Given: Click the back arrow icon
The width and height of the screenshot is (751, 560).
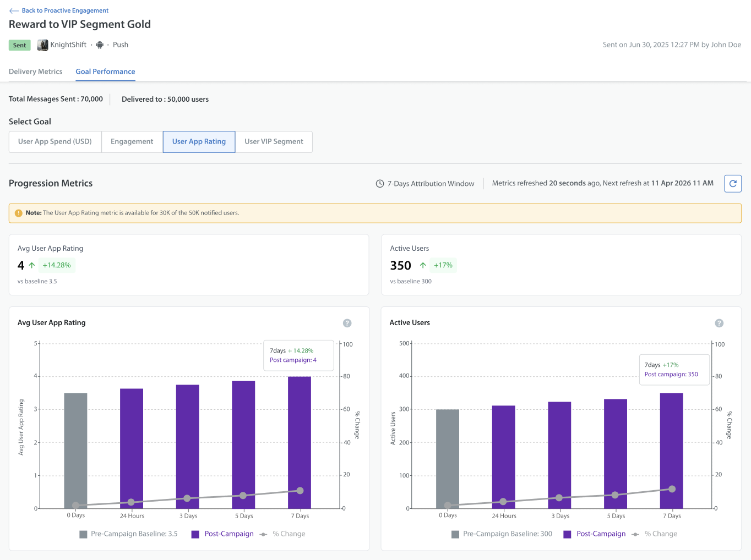Looking at the screenshot, I should tap(14, 10).
